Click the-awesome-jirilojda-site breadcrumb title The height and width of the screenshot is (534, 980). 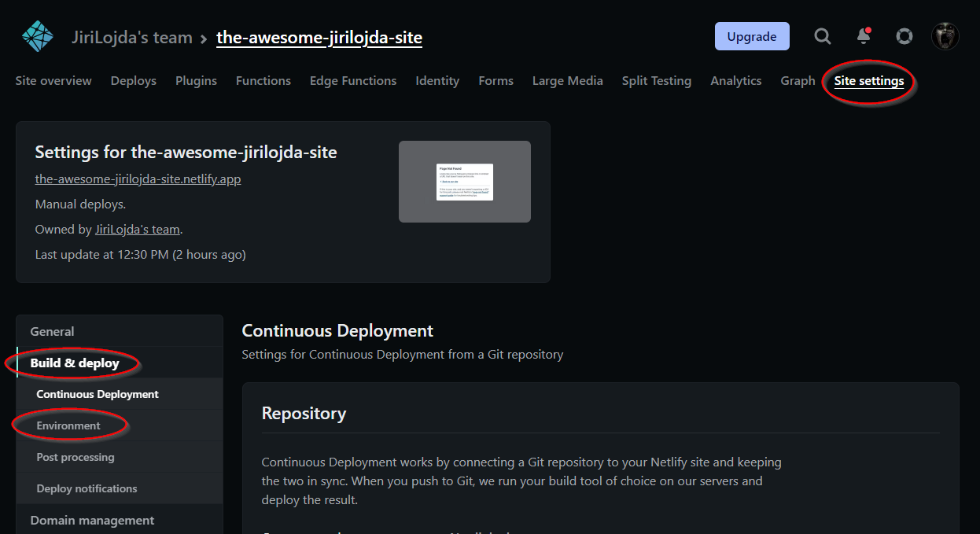coord(319,37)
